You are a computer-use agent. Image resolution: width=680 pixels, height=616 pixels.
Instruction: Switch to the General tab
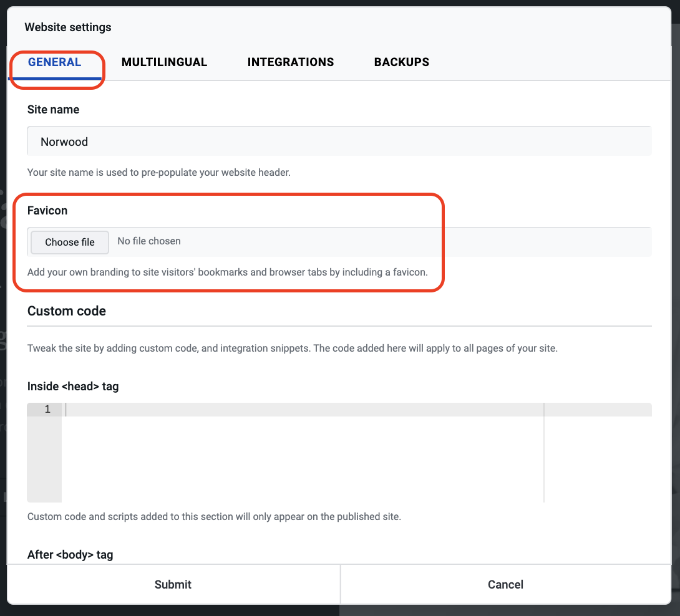click(55, 62)
